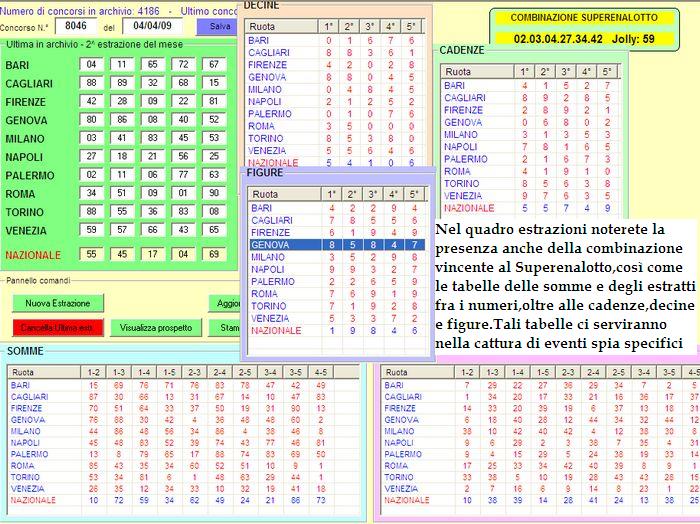Select the CAGLIARI row in Decine table
Viewport: 700px width, 524px height.
(334, 53)
